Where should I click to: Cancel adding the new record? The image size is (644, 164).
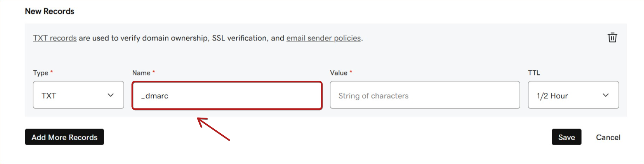(x=608, y=137)
